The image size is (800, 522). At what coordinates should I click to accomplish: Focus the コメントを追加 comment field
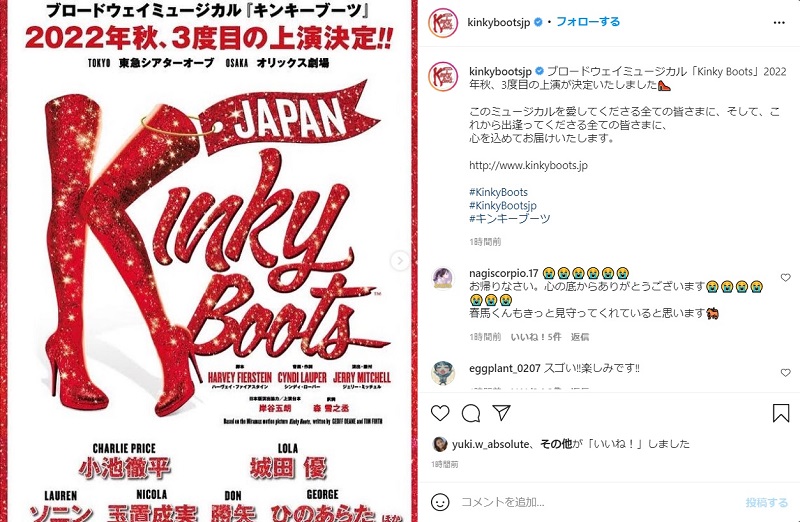[597, 502]
